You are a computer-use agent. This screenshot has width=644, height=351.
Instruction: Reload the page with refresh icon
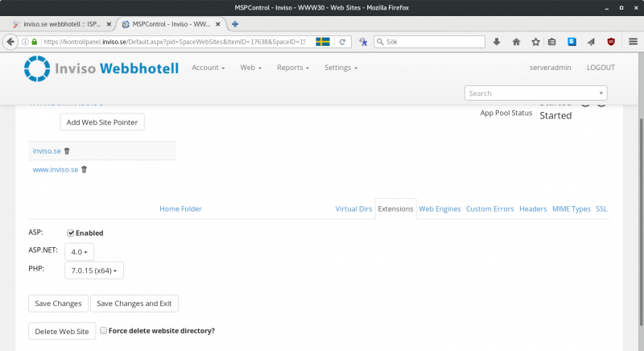pos(342,42)
